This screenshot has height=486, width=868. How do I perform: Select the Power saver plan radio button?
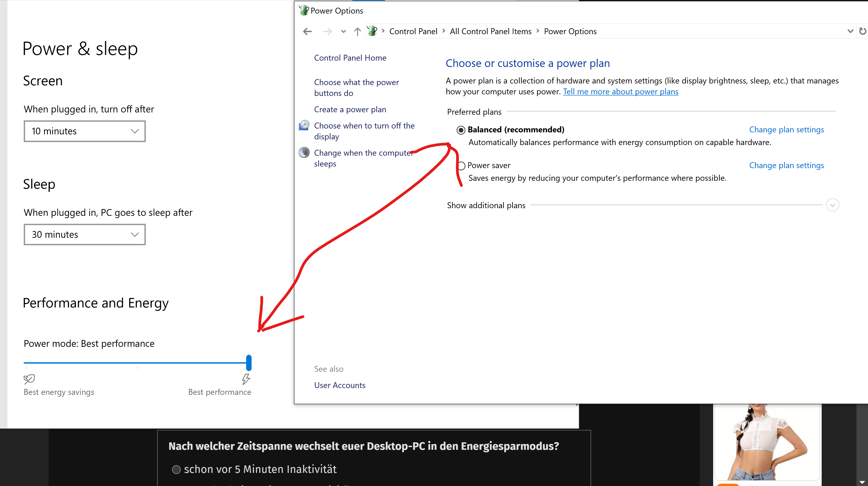click(461, 166)
